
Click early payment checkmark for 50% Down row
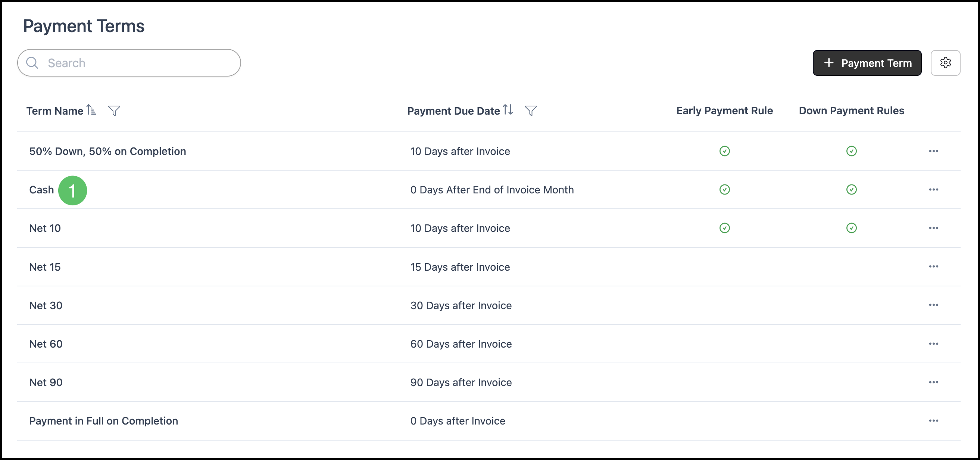(x=724, y=151)
